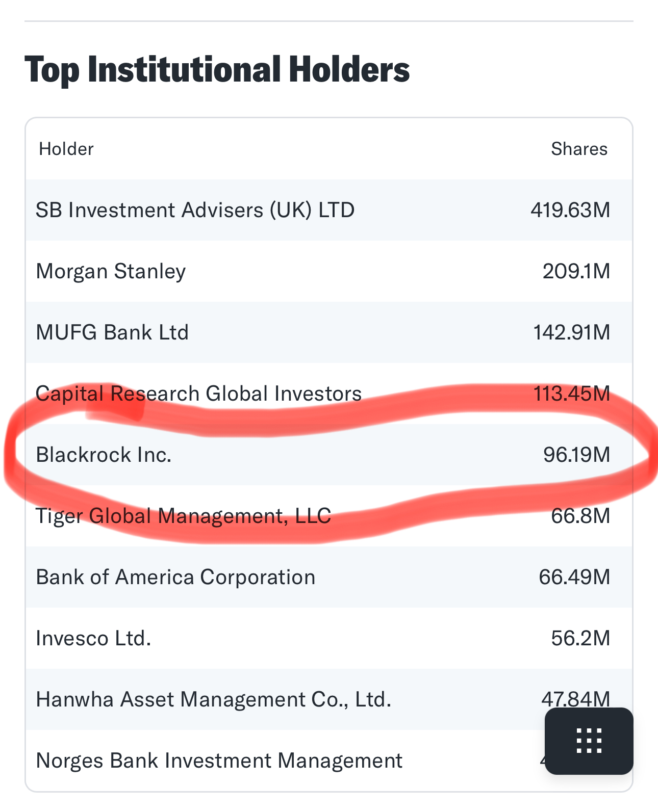658x812 pixels.
Task: Tap the 66.8M shares value
Action: pyautogui.click(x=580, y=516)
